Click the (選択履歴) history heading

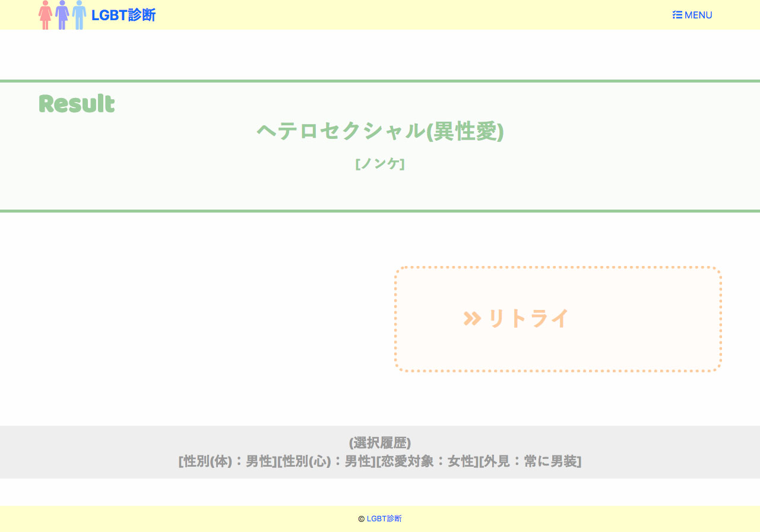pyautogui.click(x=380, y=443)
